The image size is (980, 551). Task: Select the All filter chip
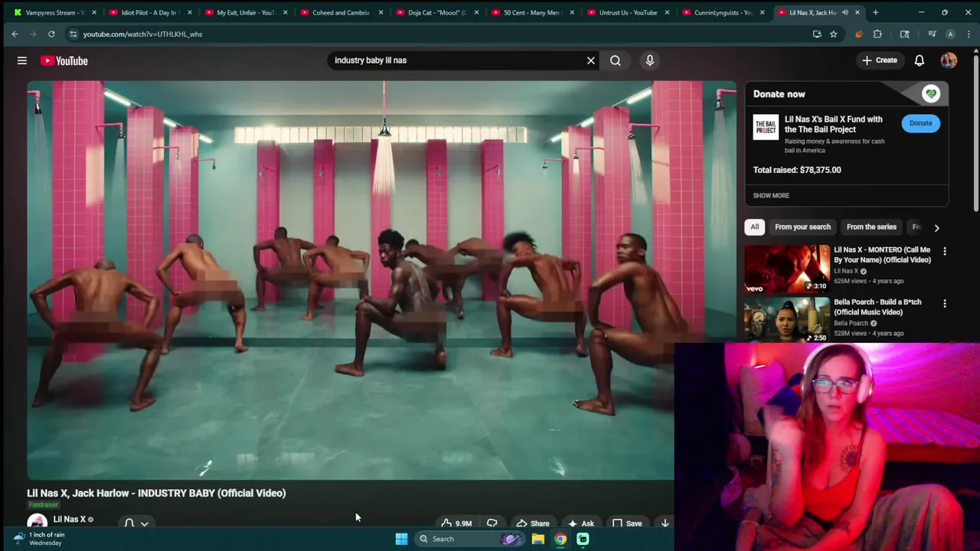click(754, 227)
